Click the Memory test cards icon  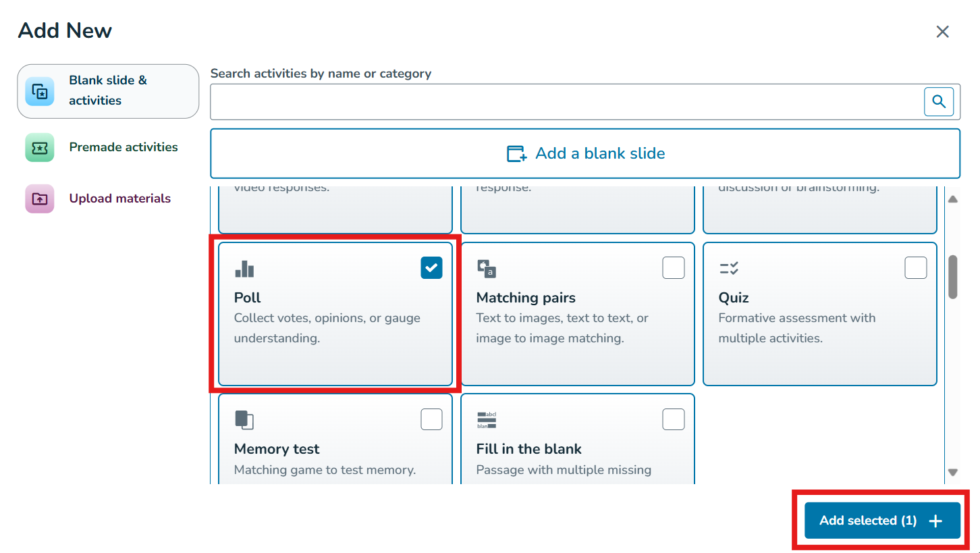(x=244, y=419)
